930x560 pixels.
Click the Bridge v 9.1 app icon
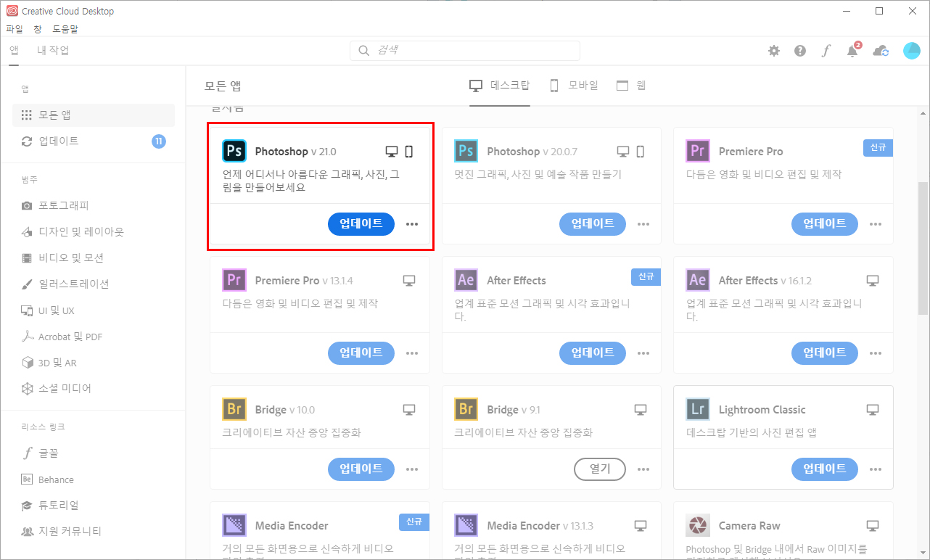click(x=466, y=409)
